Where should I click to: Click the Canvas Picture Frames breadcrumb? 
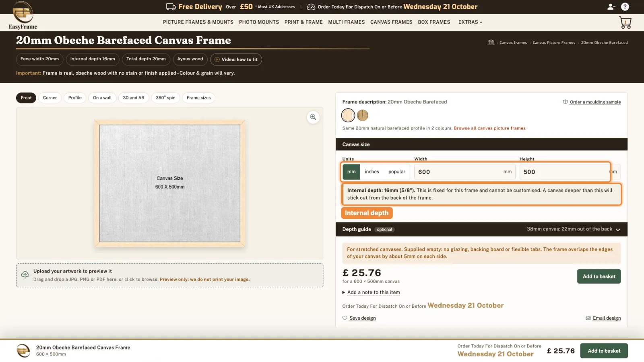[554, 43]
